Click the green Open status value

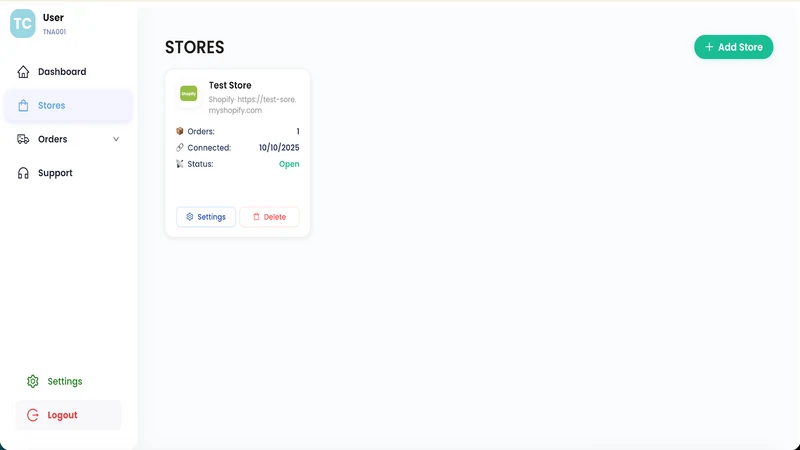pyautogui.click(x=289, y=164)
